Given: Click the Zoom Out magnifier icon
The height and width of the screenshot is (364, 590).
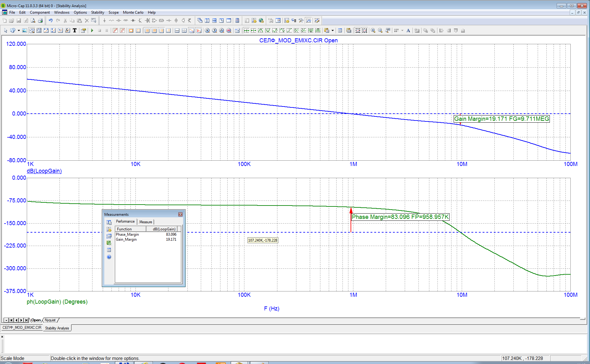Looking at the screenshot, I should 380,31.
